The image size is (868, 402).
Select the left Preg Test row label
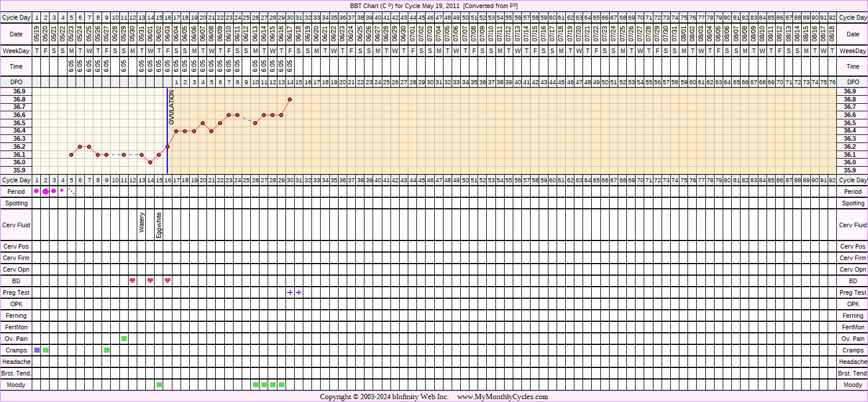(x=16, y=292)
